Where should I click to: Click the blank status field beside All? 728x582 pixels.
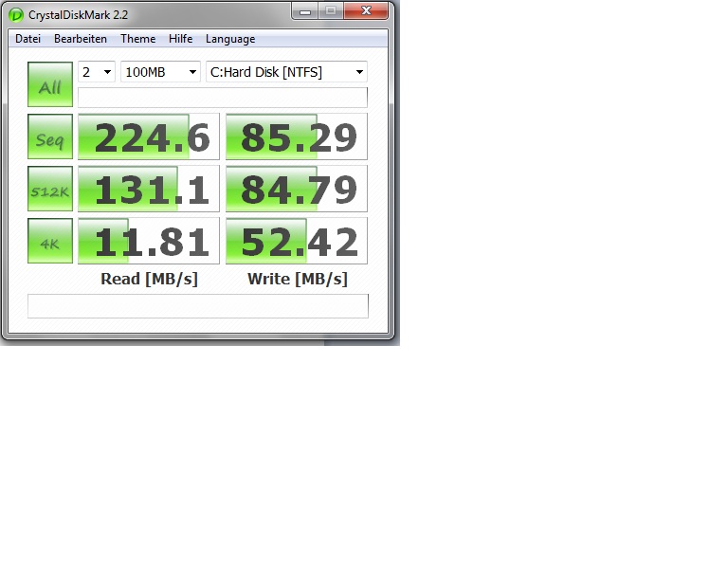point(223,97)
